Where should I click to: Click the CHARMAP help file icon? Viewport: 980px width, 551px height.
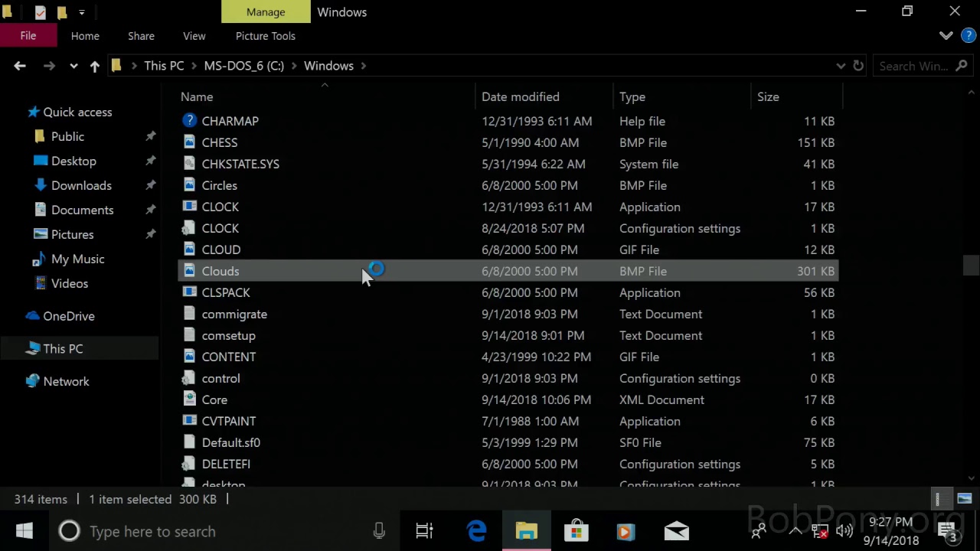tap(189, 121)
